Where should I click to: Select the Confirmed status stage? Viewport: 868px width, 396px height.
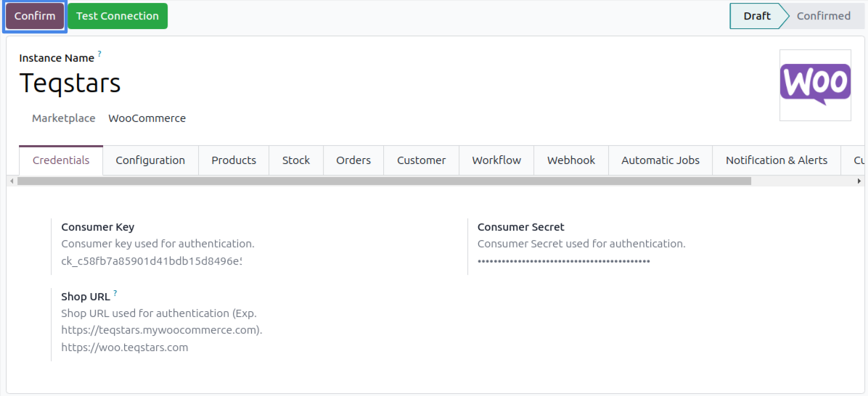(824, 16)
